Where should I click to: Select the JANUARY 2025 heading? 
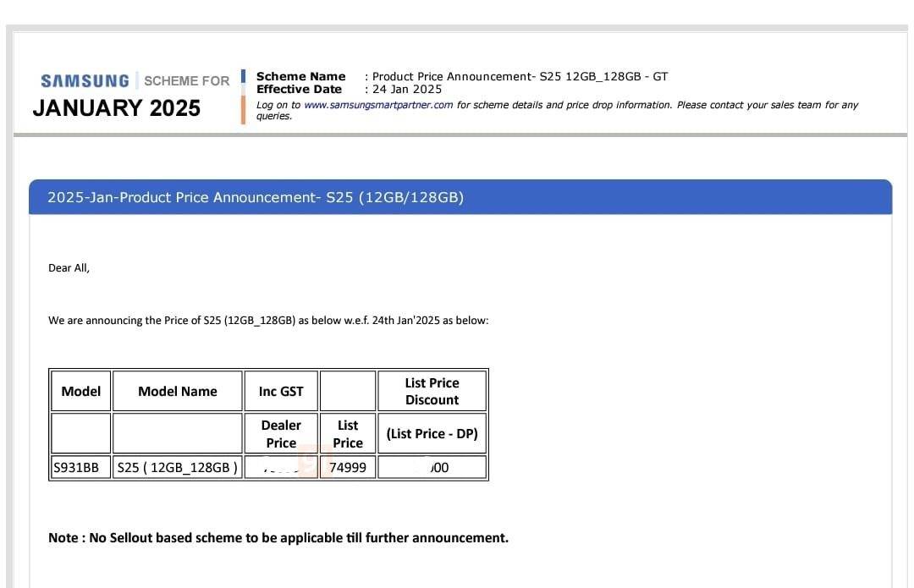pyautogui.click(x=117, y=108)
